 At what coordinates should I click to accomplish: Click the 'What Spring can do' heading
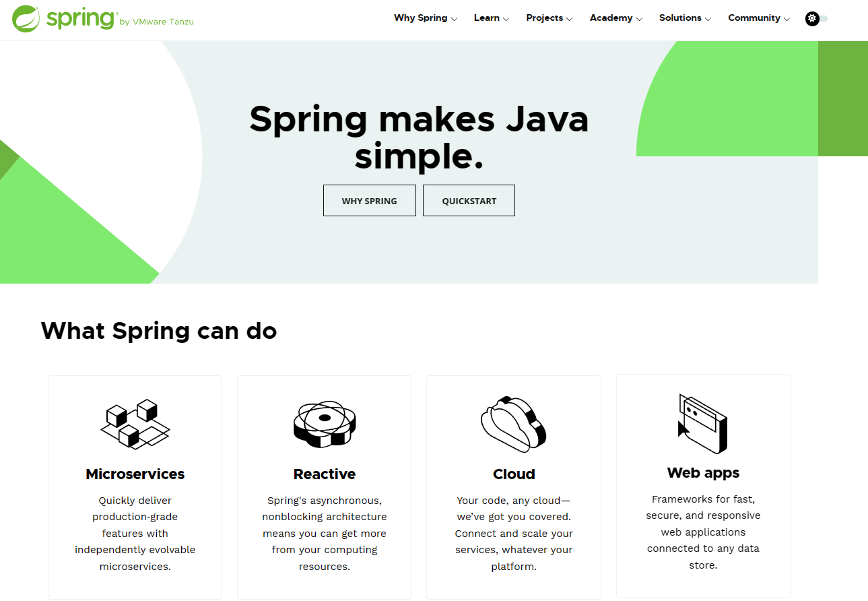(x=159, y=331)
